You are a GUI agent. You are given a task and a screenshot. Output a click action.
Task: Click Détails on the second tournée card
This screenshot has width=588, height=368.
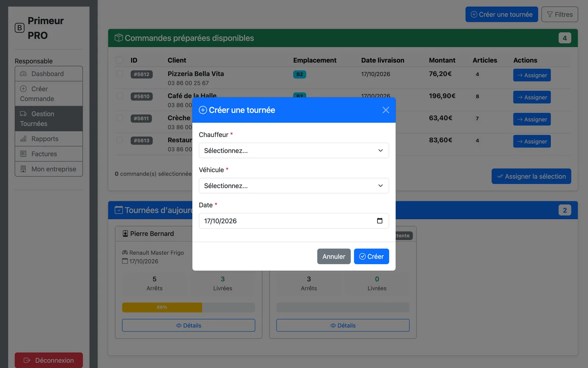click(343, 325)
